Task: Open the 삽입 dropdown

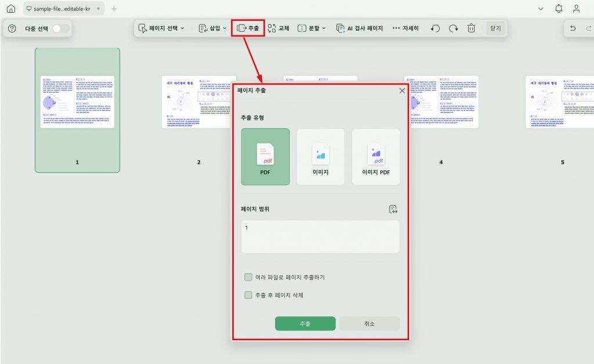Action: coord(212,28)
